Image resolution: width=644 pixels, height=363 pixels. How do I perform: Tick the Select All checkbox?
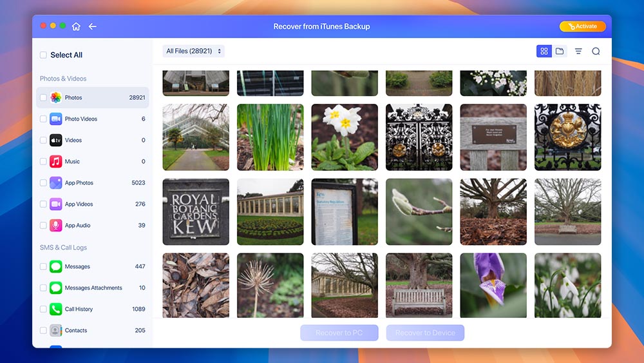tap(43, 55)
